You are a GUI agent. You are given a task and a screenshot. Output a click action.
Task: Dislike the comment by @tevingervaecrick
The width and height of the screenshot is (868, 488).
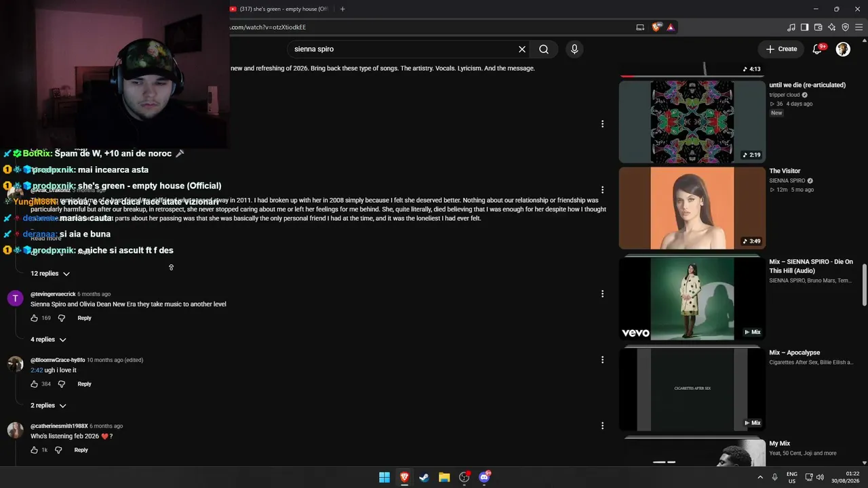tap(61, 318)
